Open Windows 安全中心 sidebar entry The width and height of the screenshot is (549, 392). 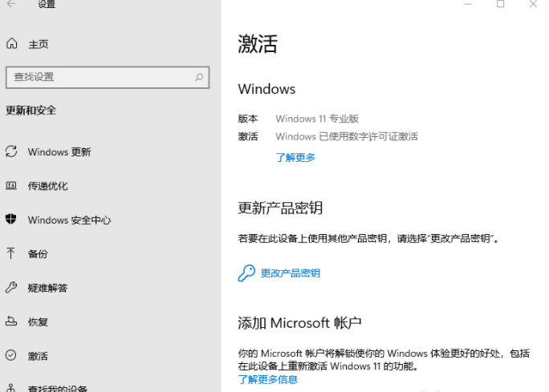(x=69, y=220)
